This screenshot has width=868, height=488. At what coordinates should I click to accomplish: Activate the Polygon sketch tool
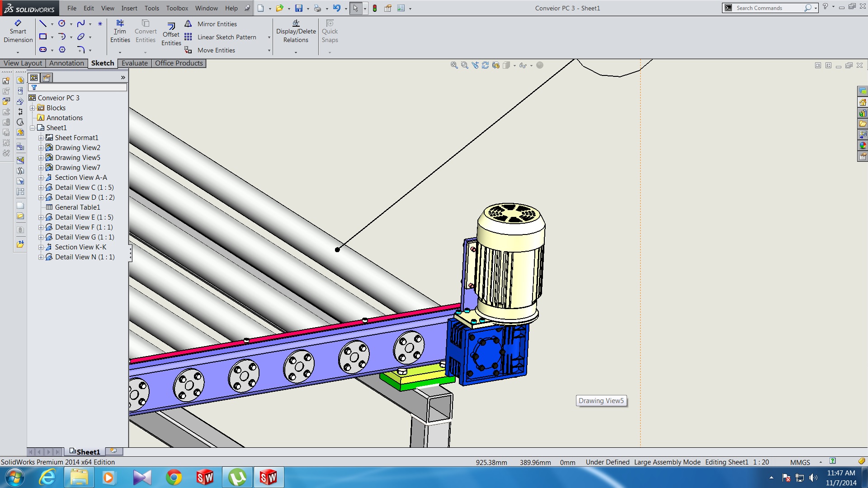click(x=62, y=50)
